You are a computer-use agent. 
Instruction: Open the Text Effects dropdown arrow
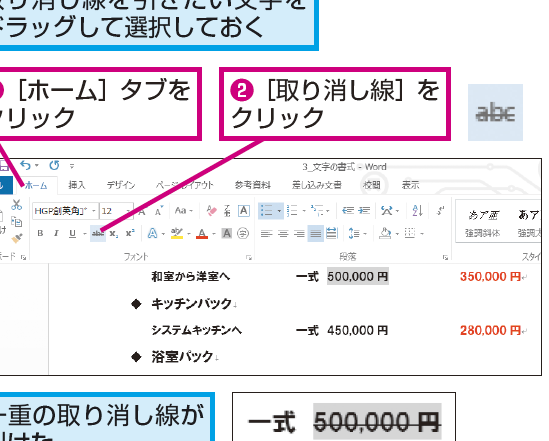[163, 234]
